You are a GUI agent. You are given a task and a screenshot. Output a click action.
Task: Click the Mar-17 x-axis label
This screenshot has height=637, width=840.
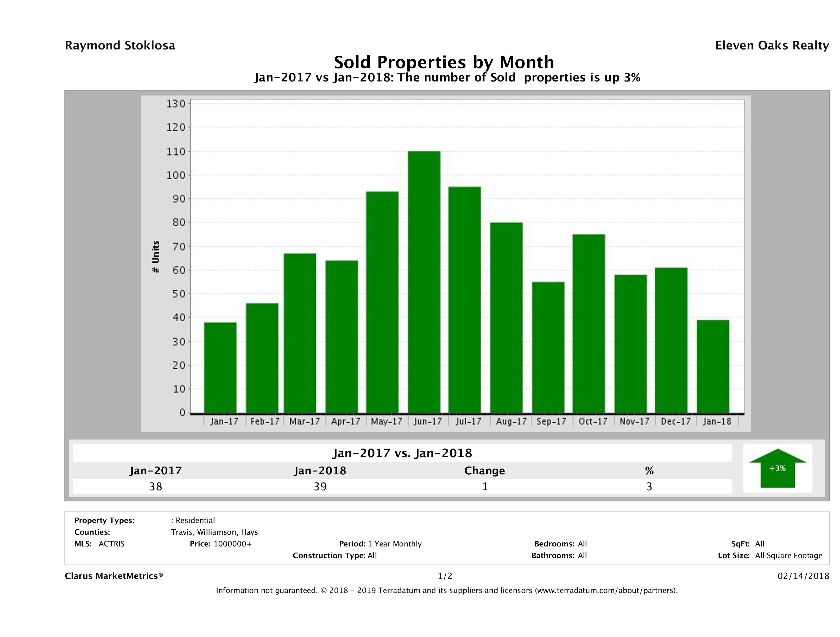305,421
